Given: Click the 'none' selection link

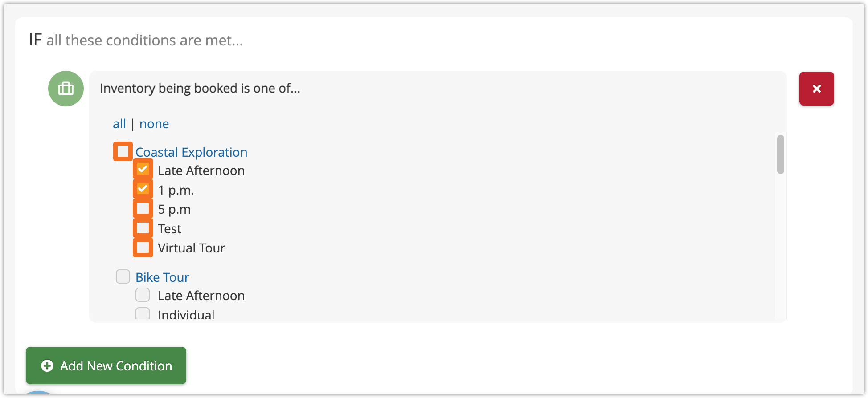Looking at the screenshot, I should point(154,124).
